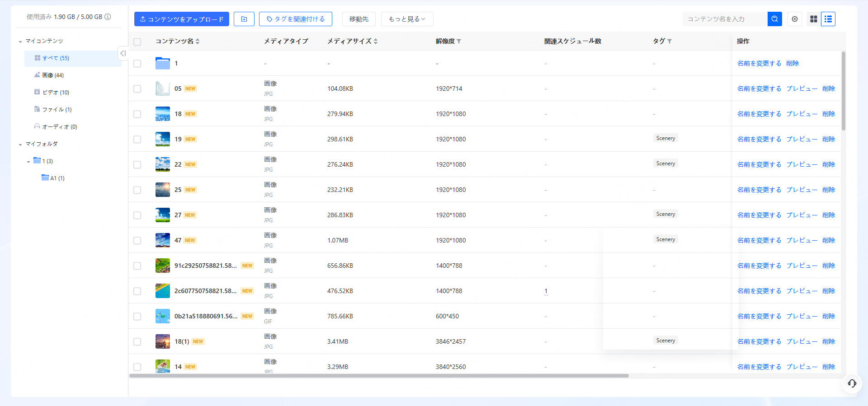The height and width of the screenshot is (406, 868).
Task: Click in the content name search field
Action: pyautogui.click(x=724, y=19)
